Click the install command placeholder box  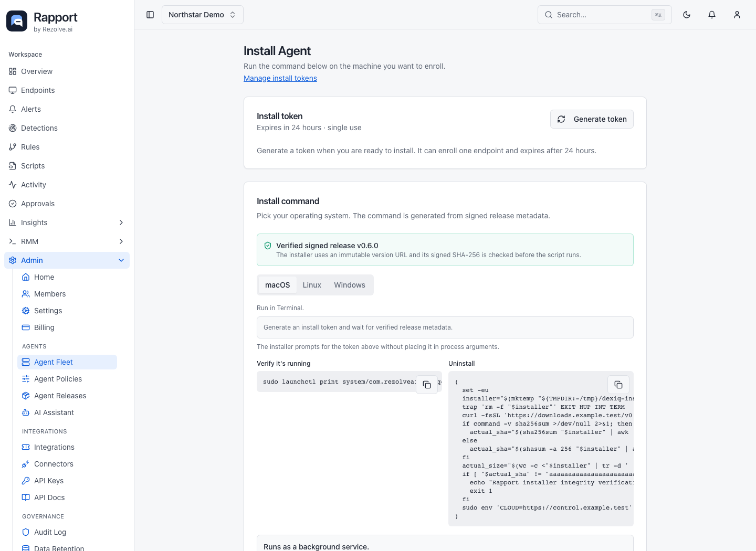pos(445,327)
